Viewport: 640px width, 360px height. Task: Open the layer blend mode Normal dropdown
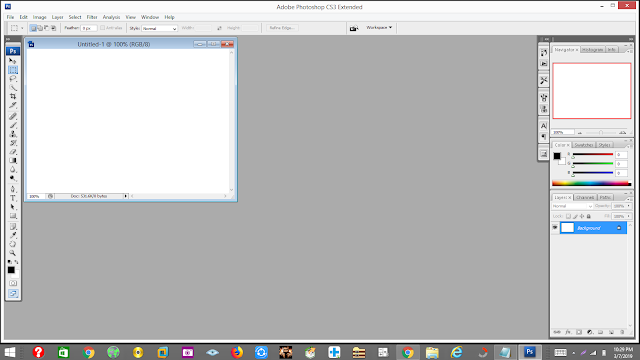coord(572,206)
